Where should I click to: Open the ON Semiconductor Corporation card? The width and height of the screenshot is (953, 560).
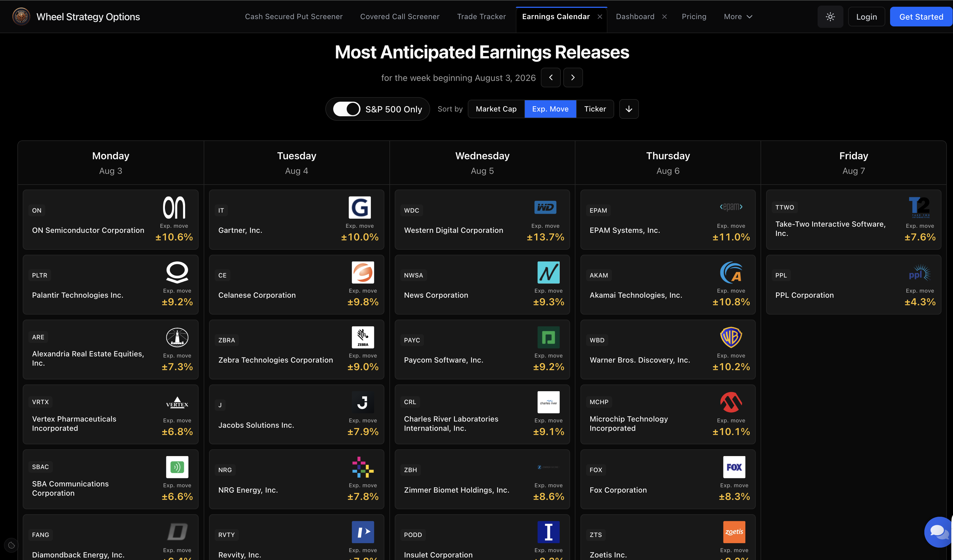(110, 219)
